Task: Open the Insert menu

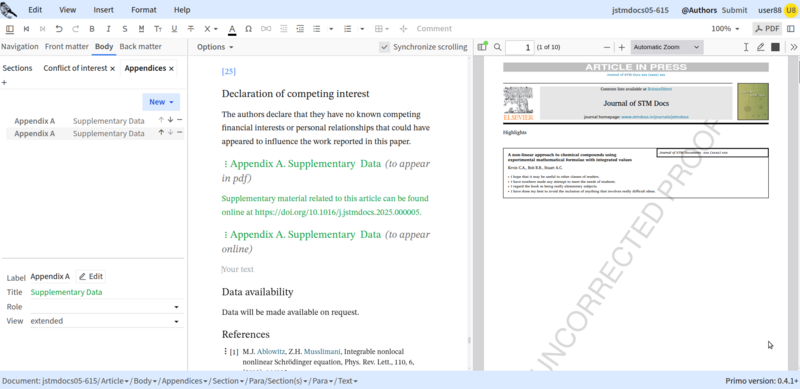Action: tap(104, 10)
